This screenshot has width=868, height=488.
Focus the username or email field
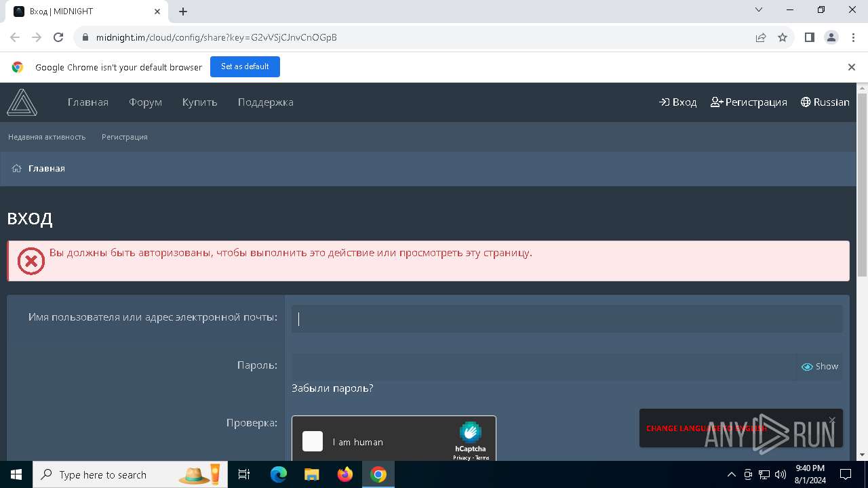pyautogui.click(x=567, y=319)
